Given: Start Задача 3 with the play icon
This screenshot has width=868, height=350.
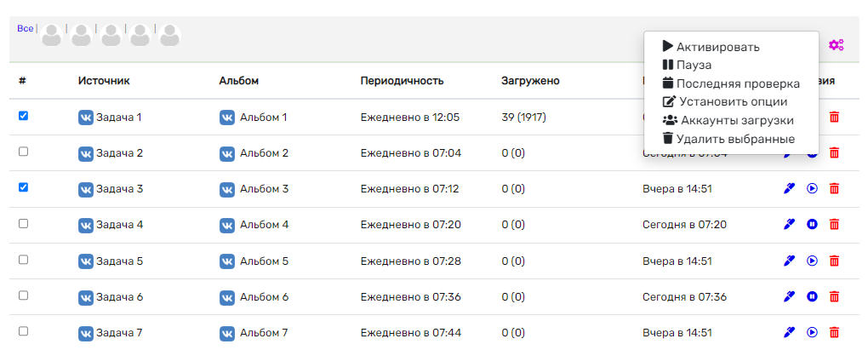Looking at the screenshot, I should [812, 189].
